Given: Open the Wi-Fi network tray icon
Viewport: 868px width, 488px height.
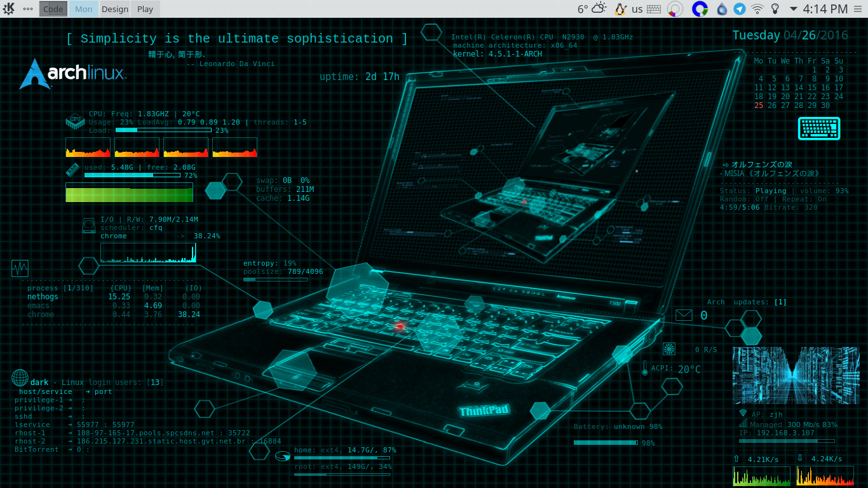Looking at the screenshot, I should coord(757,9).
